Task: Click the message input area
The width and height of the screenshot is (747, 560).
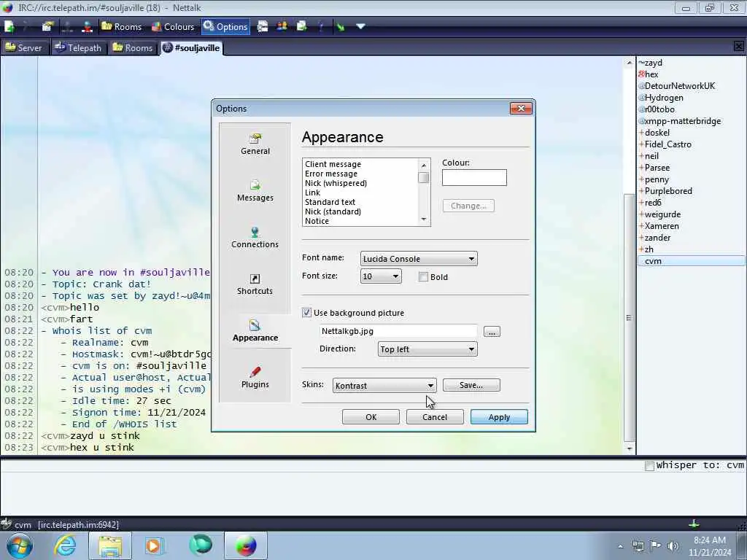Action: [373, 493]
